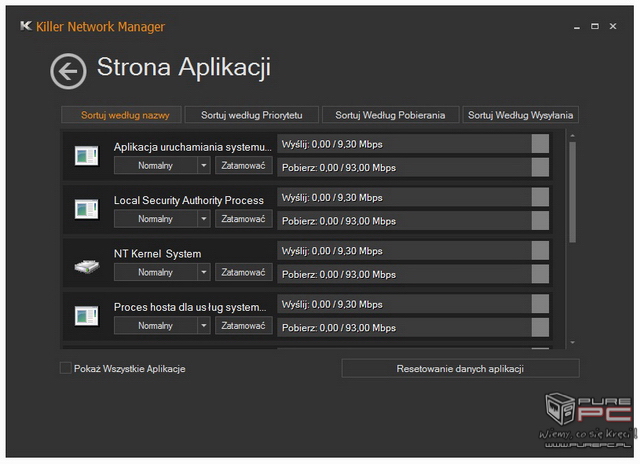Click Zatamować for Local Security Authority Process
640x464 pixels.
coord(244,219)
